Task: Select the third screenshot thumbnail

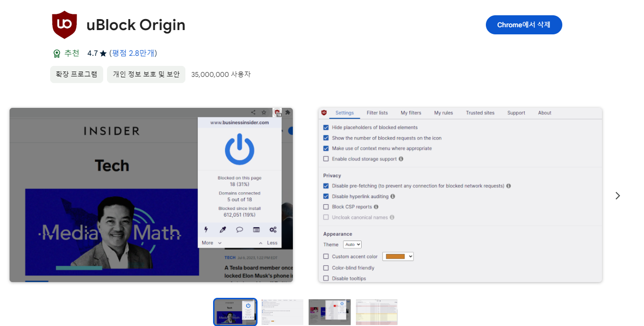Action: point(330,312)
